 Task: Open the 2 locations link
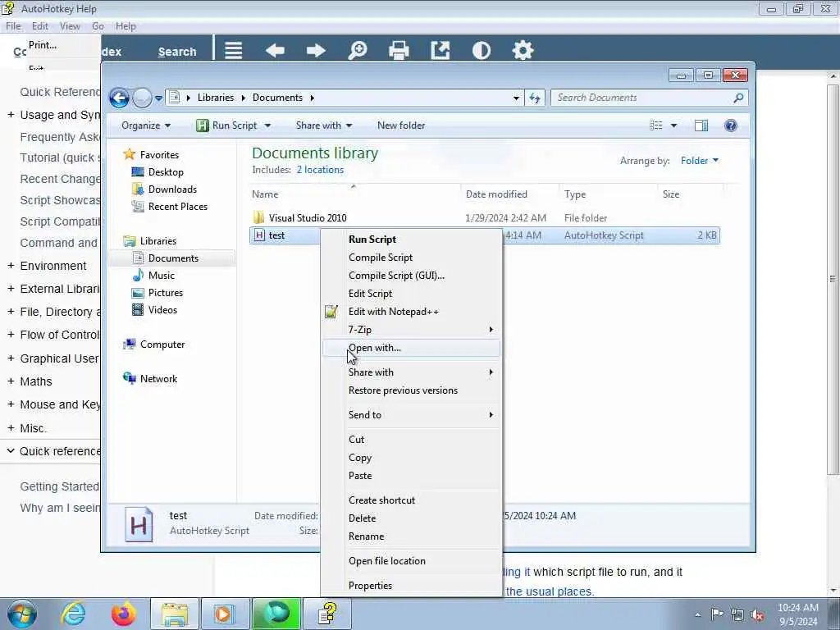pos(320,170)
